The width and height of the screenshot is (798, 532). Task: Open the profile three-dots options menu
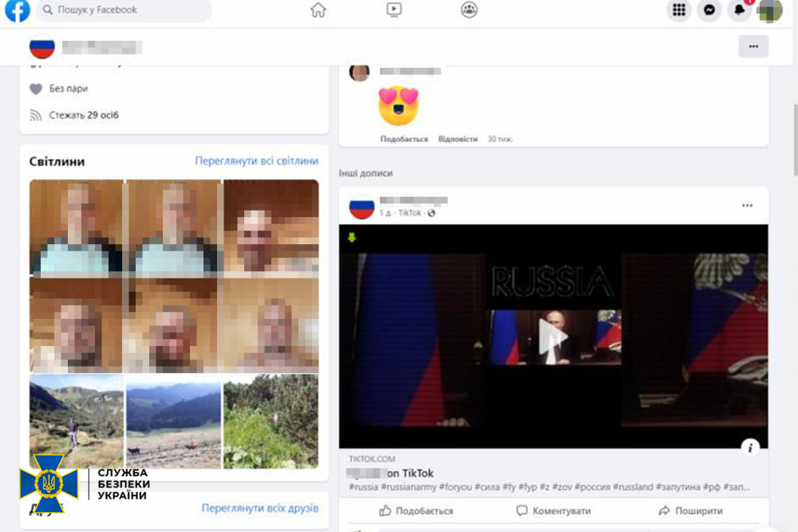pos(753,46)
